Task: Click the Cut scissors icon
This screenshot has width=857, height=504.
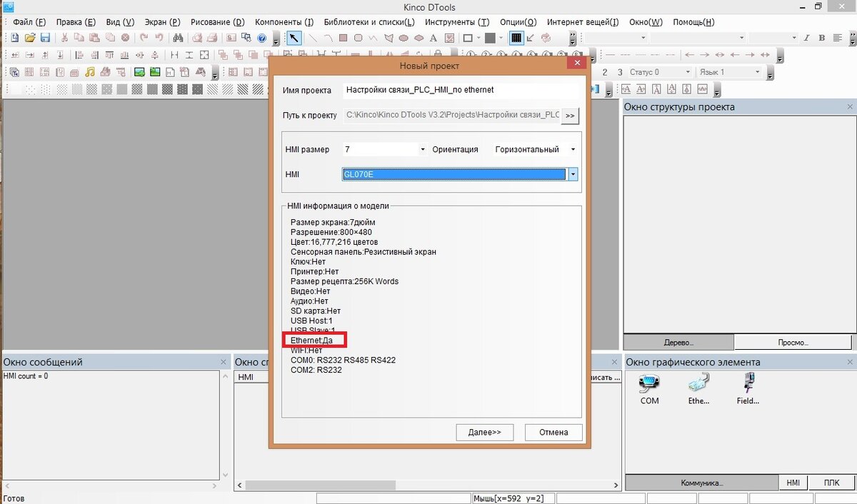Action: pos(64,38)
